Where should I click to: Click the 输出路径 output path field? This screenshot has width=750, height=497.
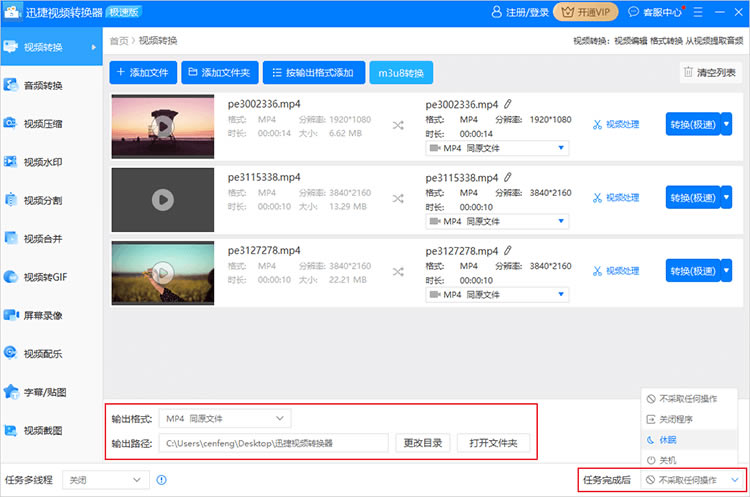pos(274,443)
